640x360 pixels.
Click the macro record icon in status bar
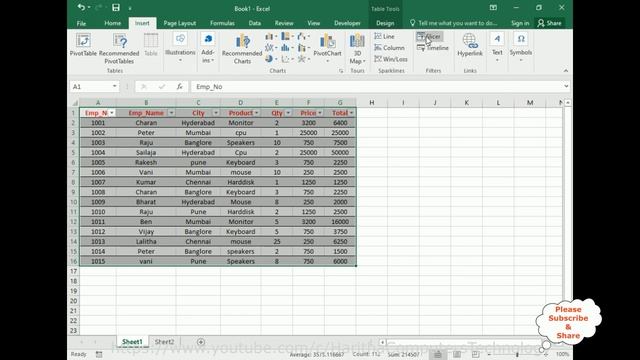click(99, 355)
